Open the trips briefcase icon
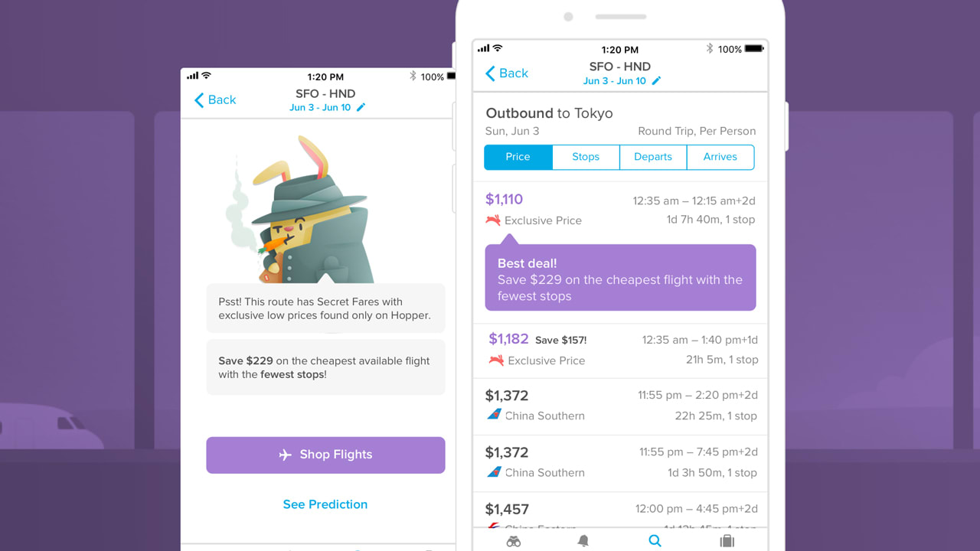The image size is (980, 551). 727,541
